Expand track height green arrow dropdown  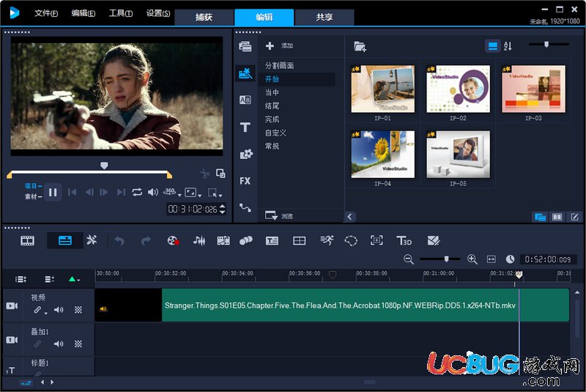74,279
